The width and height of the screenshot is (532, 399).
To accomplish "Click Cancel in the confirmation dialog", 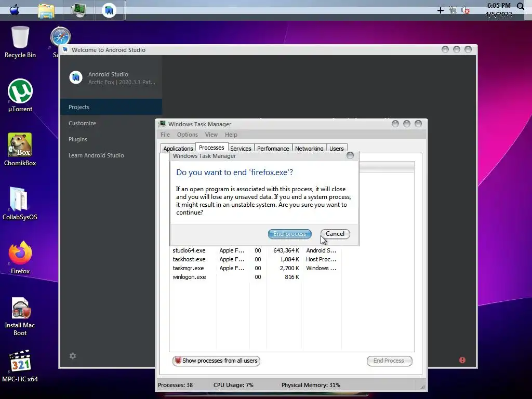I will point(335,234).
